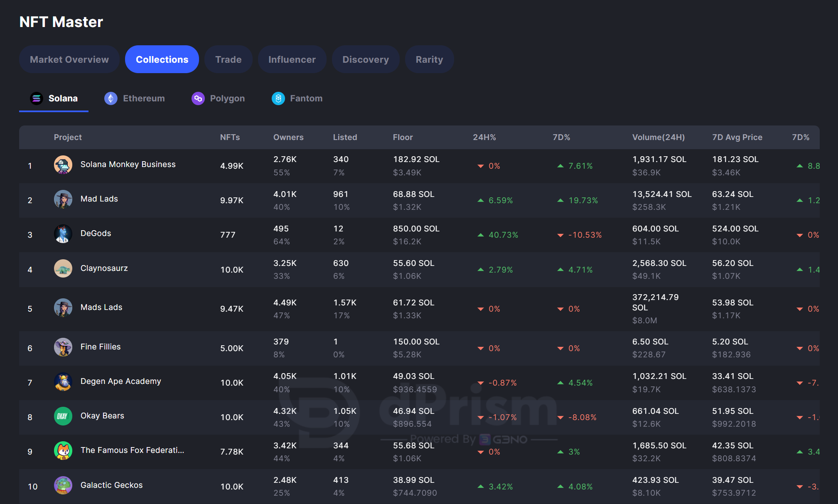Switch to the Market Overview tab

(69, 59)
